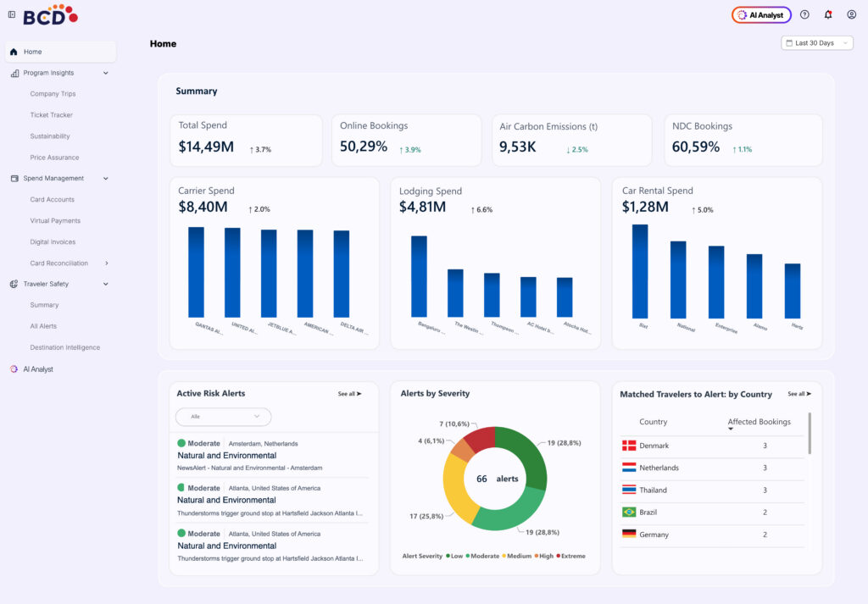Collapse the Program Insights section chevron
This screenshot has width=868, height=604.
pyautogui.click(x=106, y=73)
